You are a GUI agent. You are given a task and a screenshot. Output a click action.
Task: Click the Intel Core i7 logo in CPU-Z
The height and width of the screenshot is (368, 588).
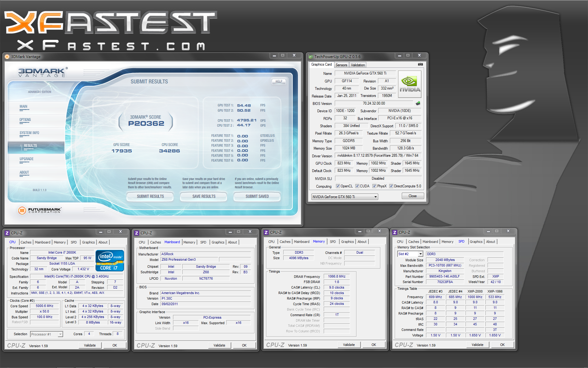click(110, 261)
